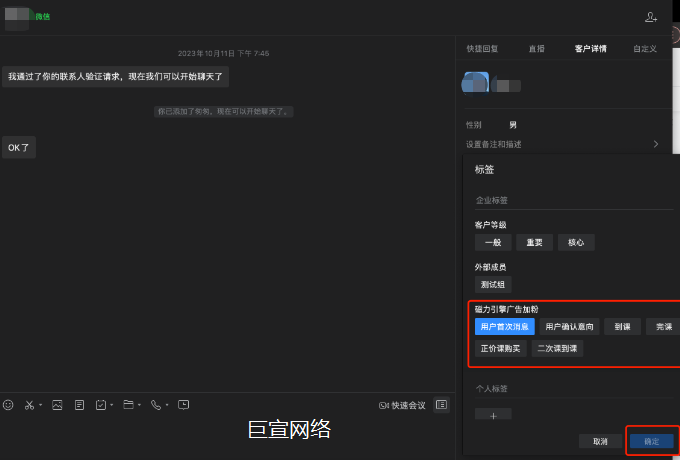The width and height of the screenshot is (680, 460).
Task: Open the document icon in chat toolbar
Action: (x=79, y=405)
